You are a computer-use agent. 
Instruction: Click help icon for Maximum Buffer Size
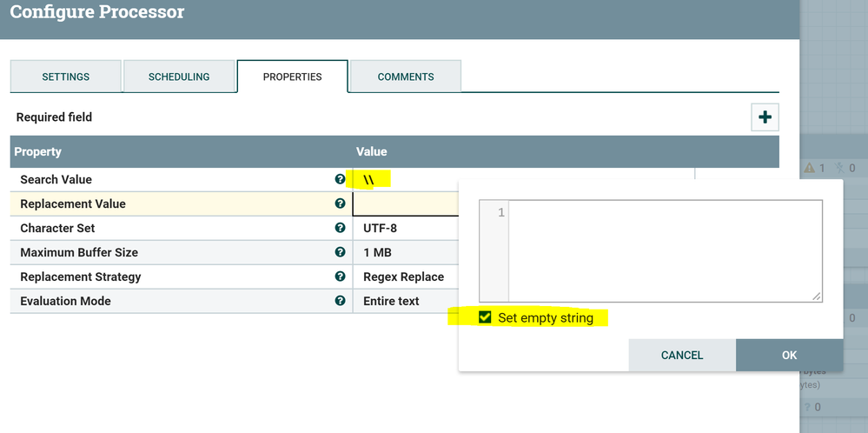click(340, 252)
